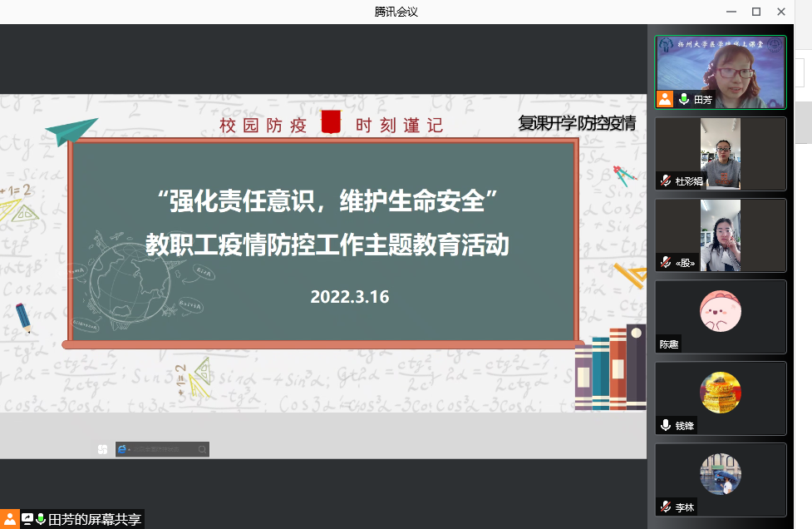Click the 田芳的屏幕共享 label
The image size is (812, 529).
[x=94, y=520]
